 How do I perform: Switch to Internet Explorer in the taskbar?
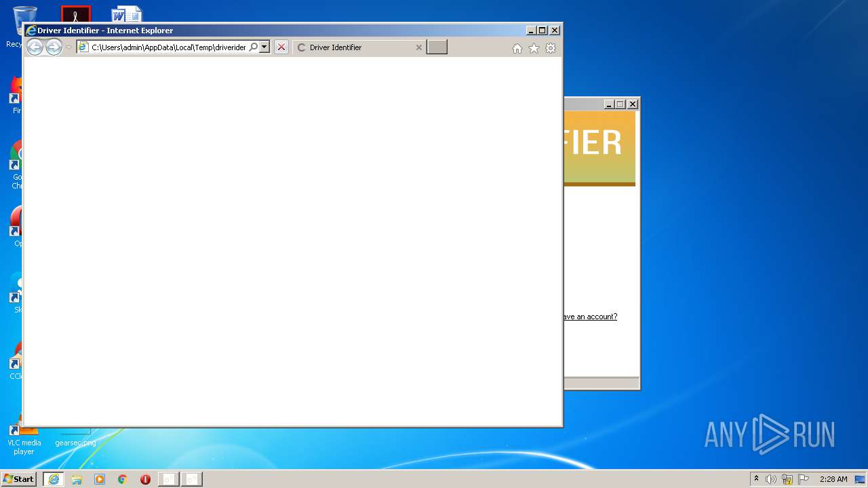[54, 479]
